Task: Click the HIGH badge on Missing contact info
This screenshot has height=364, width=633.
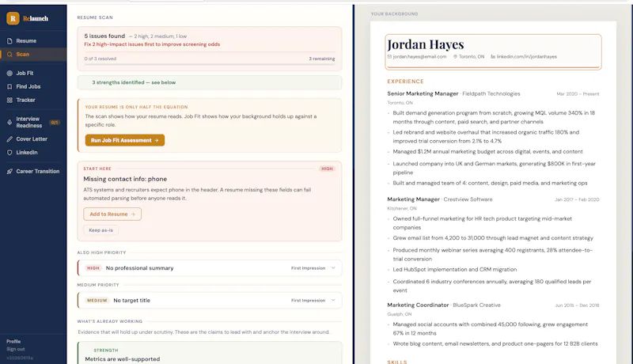Action: coord(327,169)
